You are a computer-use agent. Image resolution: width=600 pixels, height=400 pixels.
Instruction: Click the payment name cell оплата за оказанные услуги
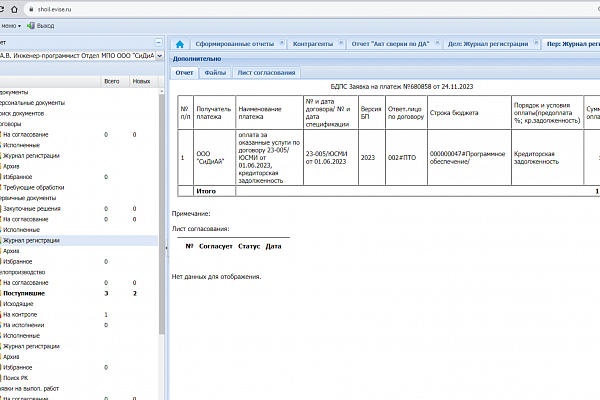(269, 158)
